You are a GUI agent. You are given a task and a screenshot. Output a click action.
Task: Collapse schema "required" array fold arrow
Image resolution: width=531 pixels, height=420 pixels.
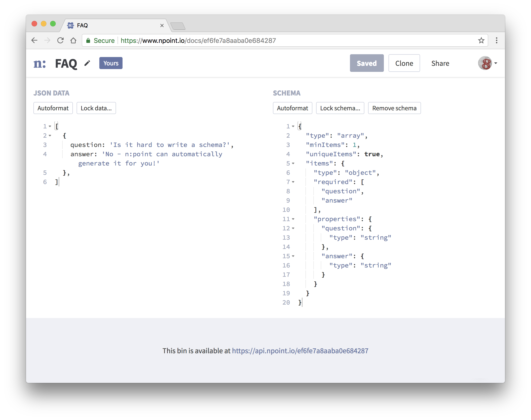click(x=293, y=182)
